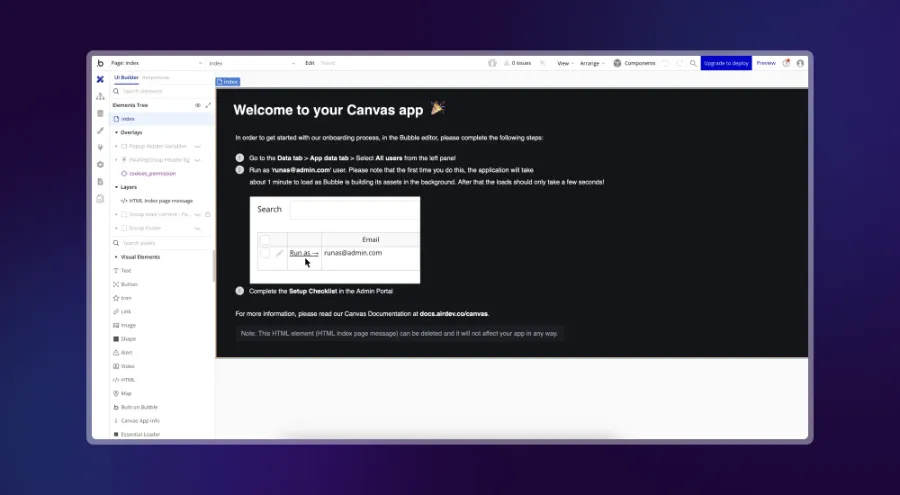The height and width of the screenshot is (495, 900).
Task: Click the Upgrade to deploy button
Action: pos(726,63)
